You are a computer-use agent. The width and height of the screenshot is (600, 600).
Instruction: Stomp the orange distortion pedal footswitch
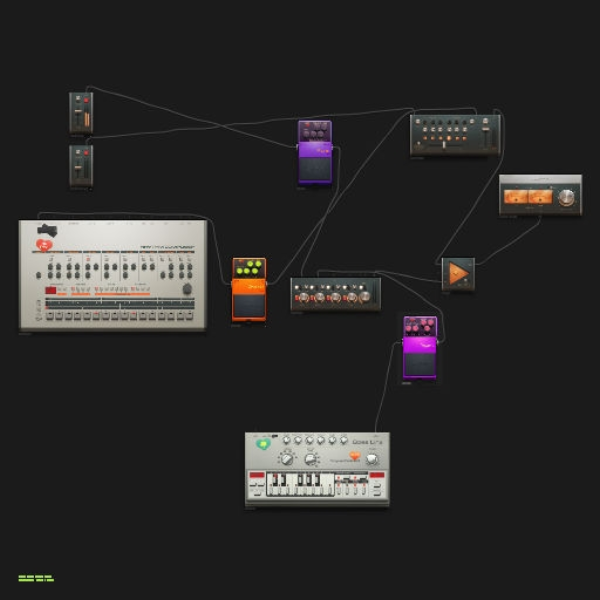coord(249,306)
